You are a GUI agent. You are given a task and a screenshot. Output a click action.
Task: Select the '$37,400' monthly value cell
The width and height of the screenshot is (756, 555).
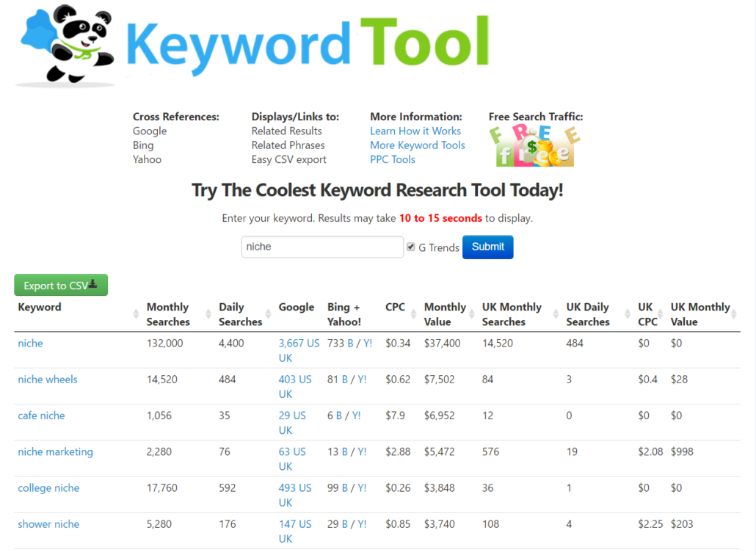pos(442,344)
